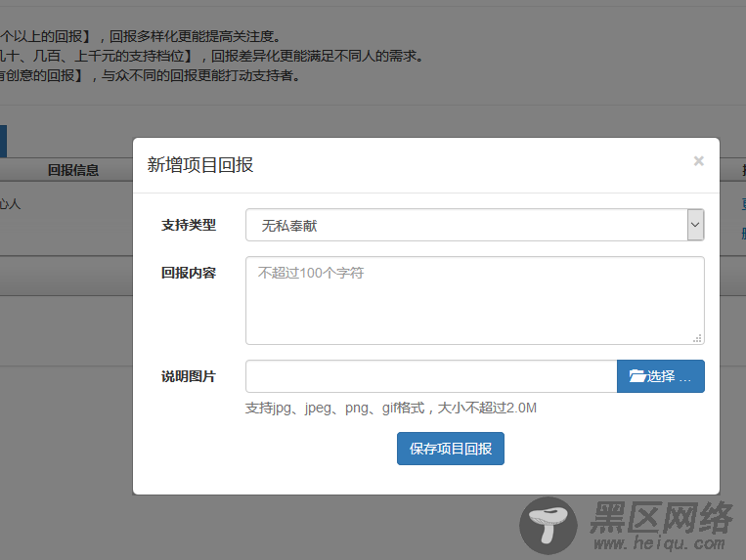Click the 说明图片 label
746x560 pixels.
coord(189,376)
